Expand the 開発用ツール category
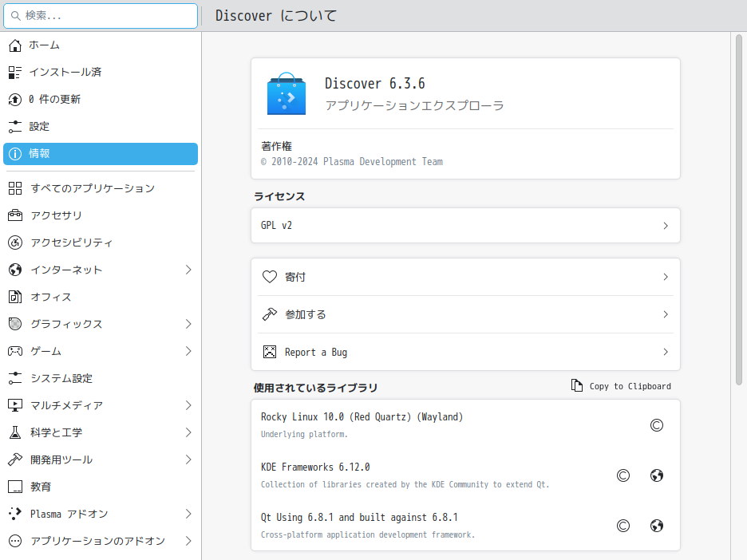This screenshot has height=560, width=747. coord(101,459)
